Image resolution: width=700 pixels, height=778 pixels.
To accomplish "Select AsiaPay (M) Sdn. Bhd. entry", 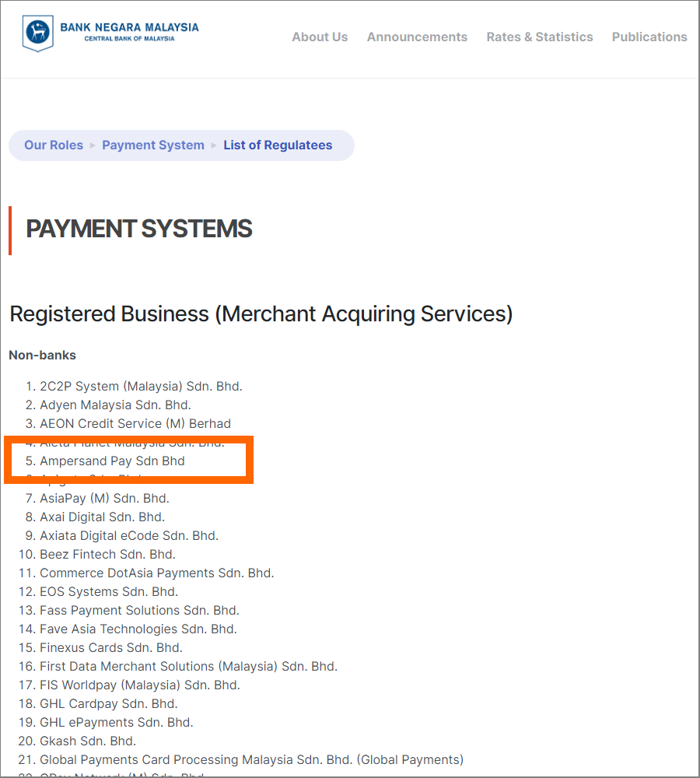I will pyautogui.click(x=104, y=498).
